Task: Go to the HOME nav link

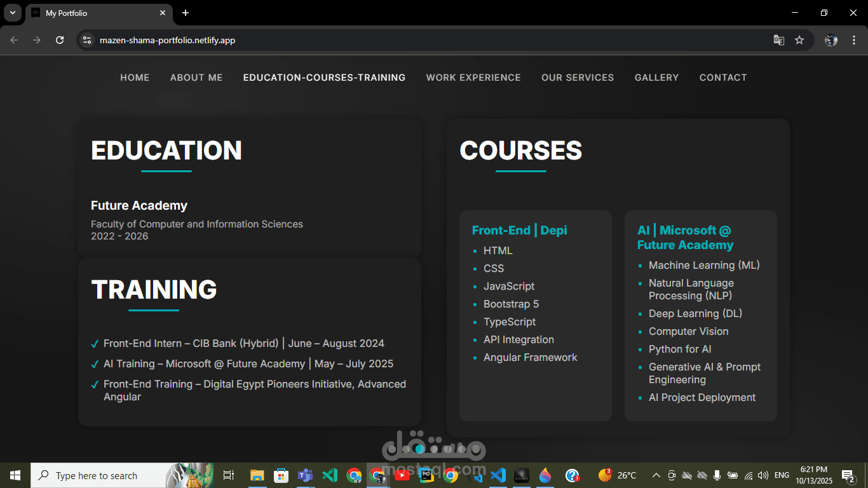Action: click(x=135, y=78)
